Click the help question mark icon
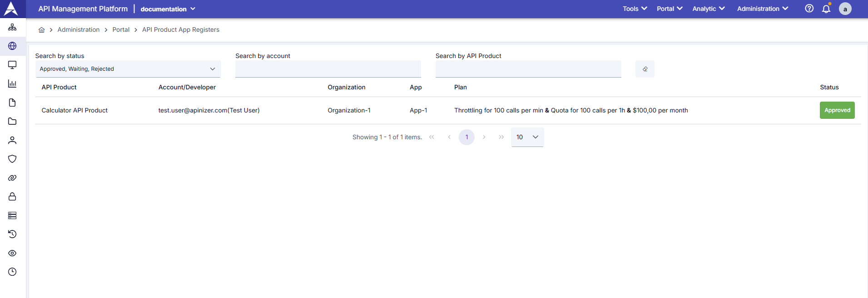868x298 pixels. point(809,9)
